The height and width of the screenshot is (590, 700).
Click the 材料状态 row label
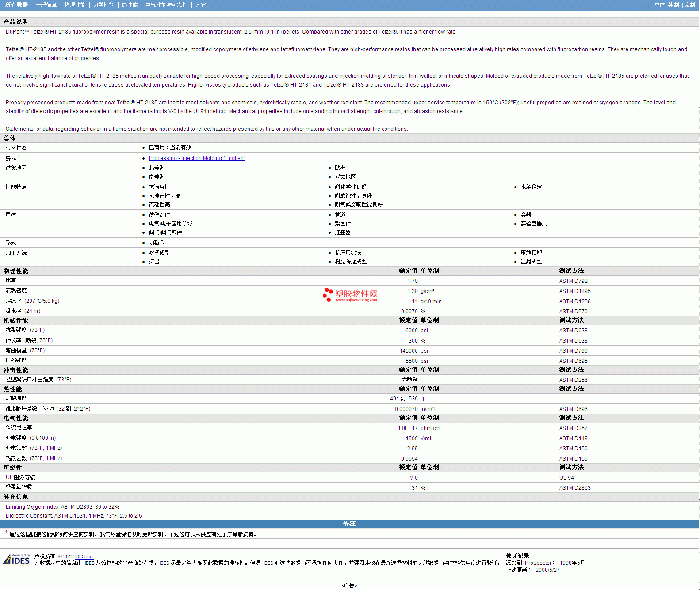16,148
